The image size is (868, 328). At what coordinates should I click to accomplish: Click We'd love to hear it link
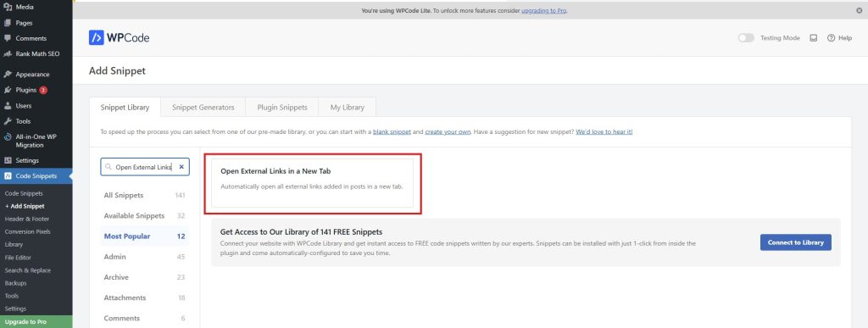tap(604, 132)
